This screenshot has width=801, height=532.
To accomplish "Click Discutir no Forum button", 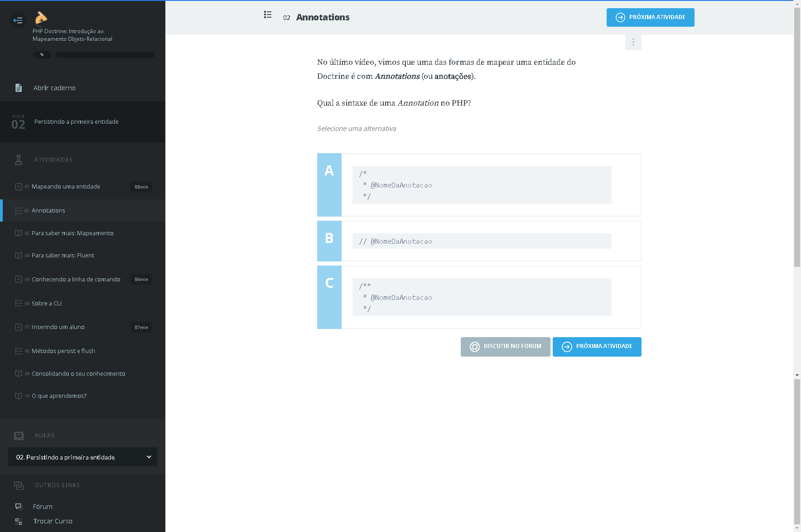I will coord(505,347).
